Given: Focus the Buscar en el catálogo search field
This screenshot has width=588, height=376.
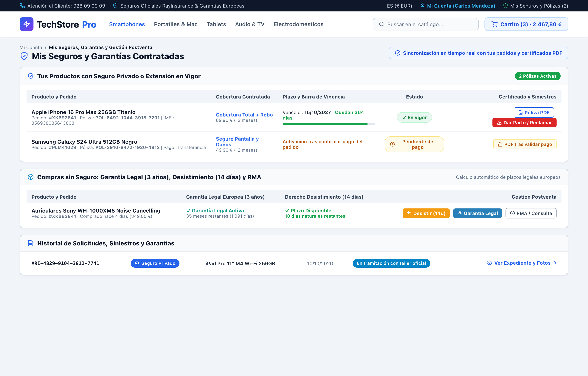Looking at the screenshot, I should point(425,24).
